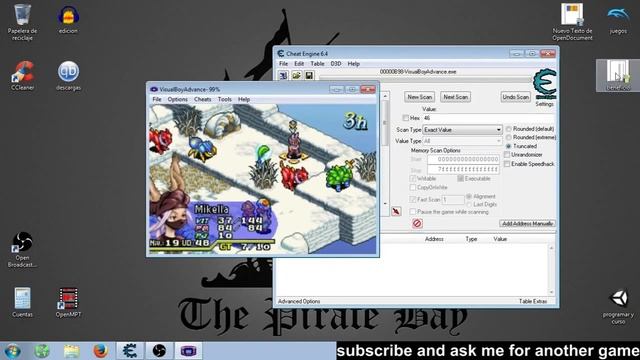Switch to OBS taskbar icon
The image size is (640, 360).
pos(159,351)
